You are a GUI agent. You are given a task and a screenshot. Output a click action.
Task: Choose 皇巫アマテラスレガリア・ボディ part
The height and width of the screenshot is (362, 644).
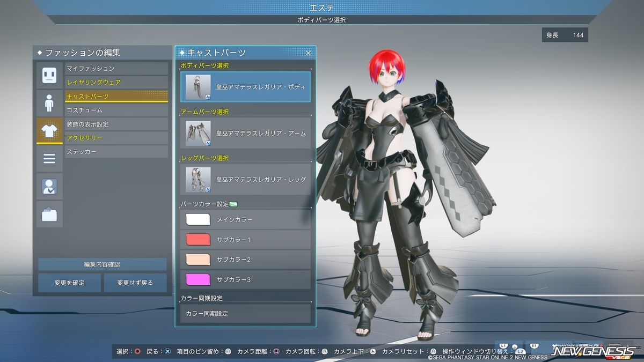click(x=245, y=87)
